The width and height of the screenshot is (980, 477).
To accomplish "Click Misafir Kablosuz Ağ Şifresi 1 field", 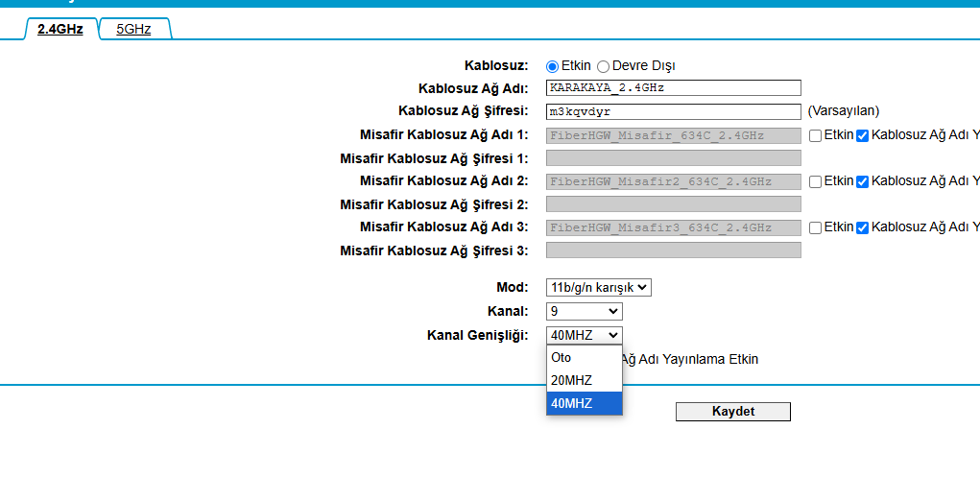I will click(673, 157).
